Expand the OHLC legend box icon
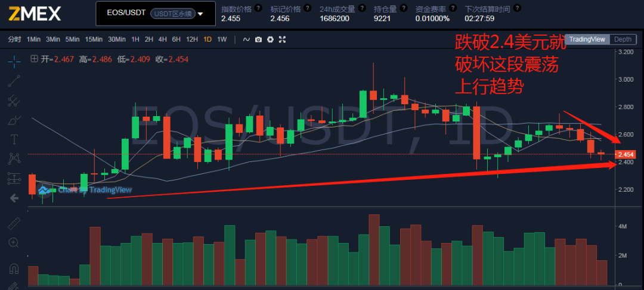The image size is (644, 290). point(34,59)
